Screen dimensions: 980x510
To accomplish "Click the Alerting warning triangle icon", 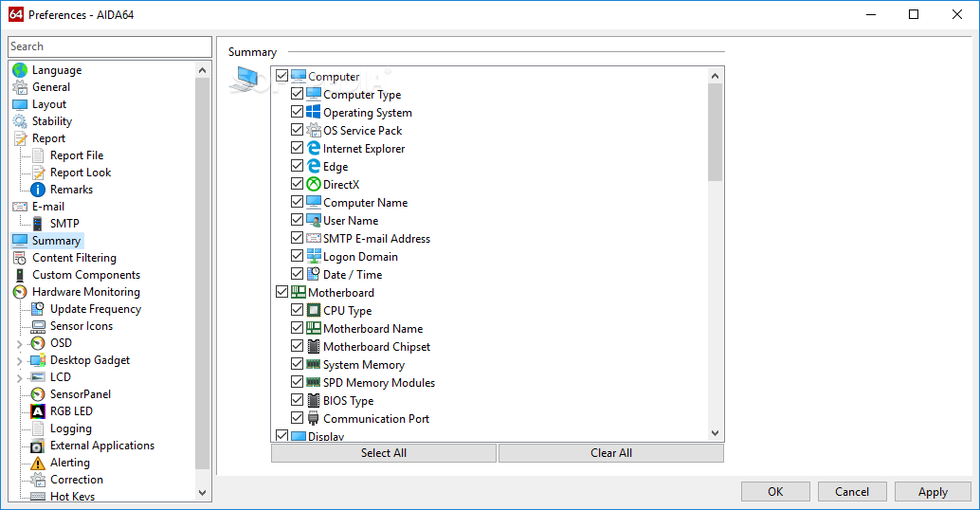I will (38, 463).
